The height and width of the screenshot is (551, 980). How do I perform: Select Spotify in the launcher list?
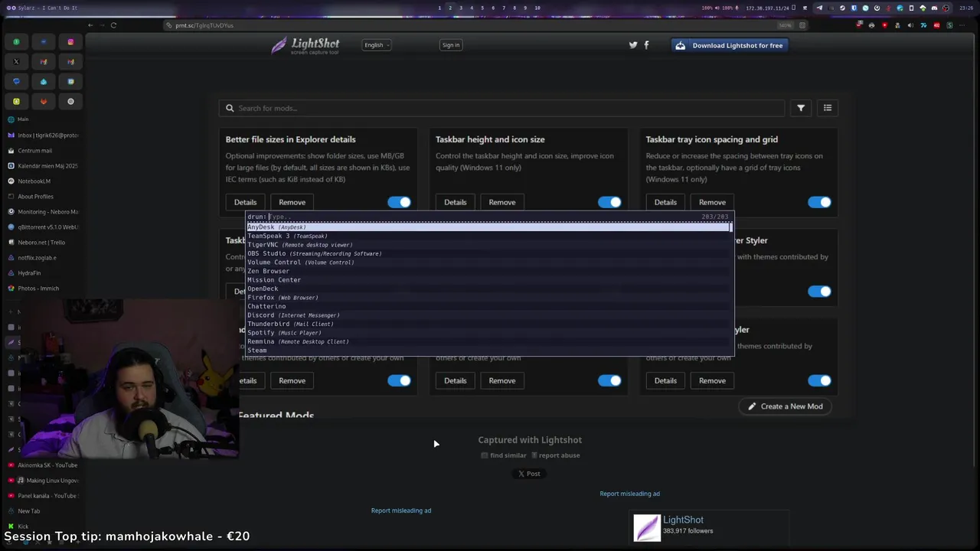click(488, 333)
